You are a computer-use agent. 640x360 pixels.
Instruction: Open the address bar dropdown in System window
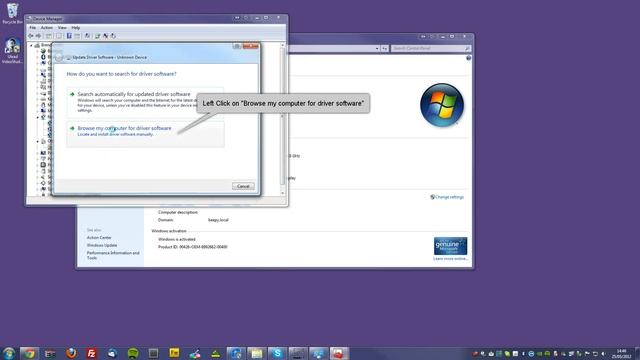(x=377, y=48)
